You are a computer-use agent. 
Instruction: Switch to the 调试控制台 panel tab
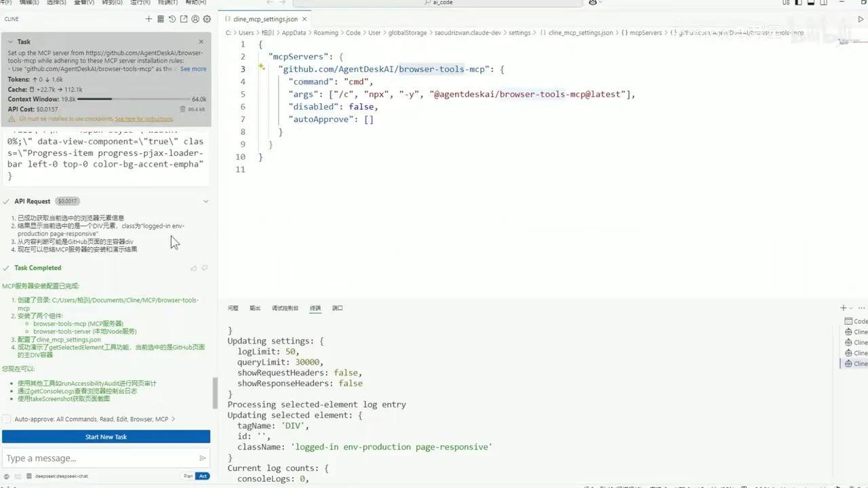[x=285, y=308]
